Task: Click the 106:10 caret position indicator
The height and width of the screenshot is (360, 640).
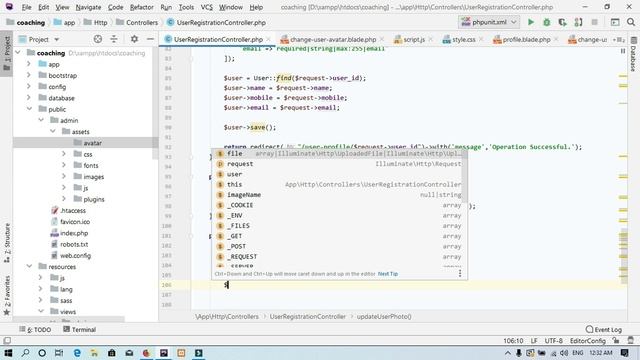Action: 513,340
